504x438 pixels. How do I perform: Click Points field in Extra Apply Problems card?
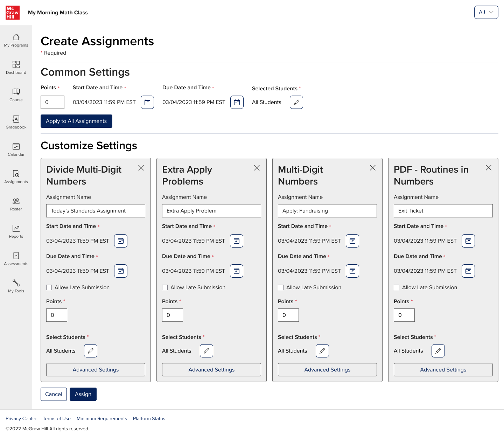[173, 315]
